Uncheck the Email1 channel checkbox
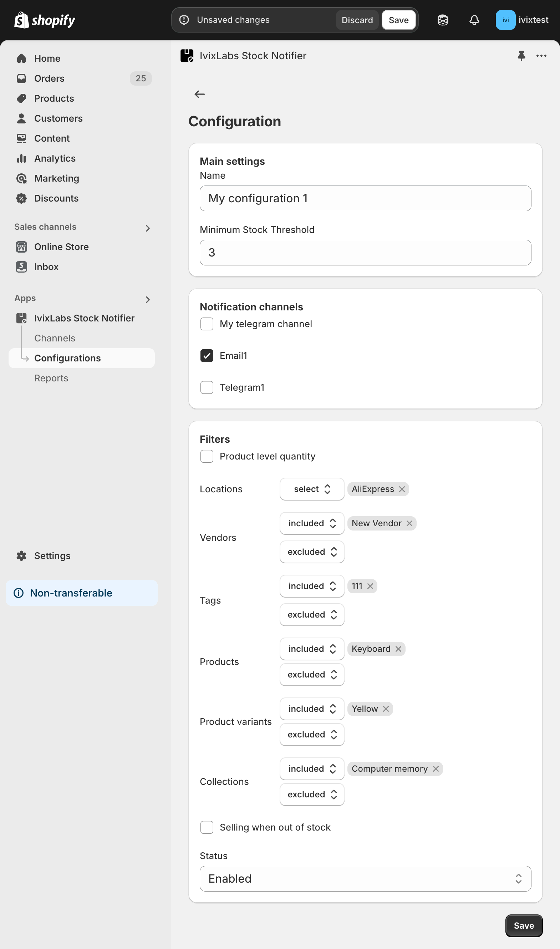This screenshot has width=560, height=949. (207, 356)
